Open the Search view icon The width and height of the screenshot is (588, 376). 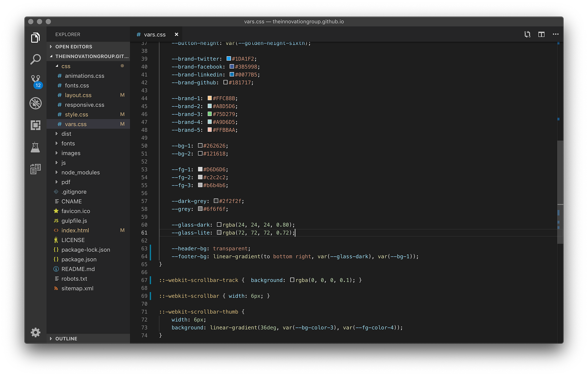tap(35, 59)
